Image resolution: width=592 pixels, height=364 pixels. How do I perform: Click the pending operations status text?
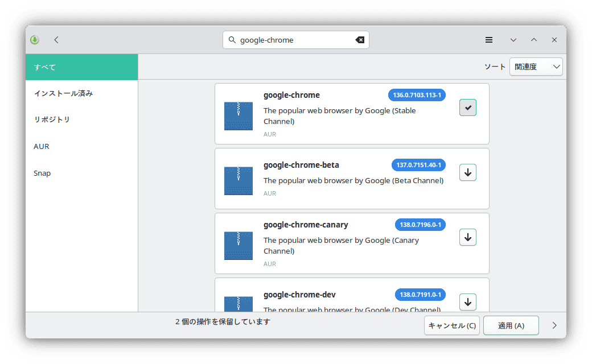coord(223,322)
